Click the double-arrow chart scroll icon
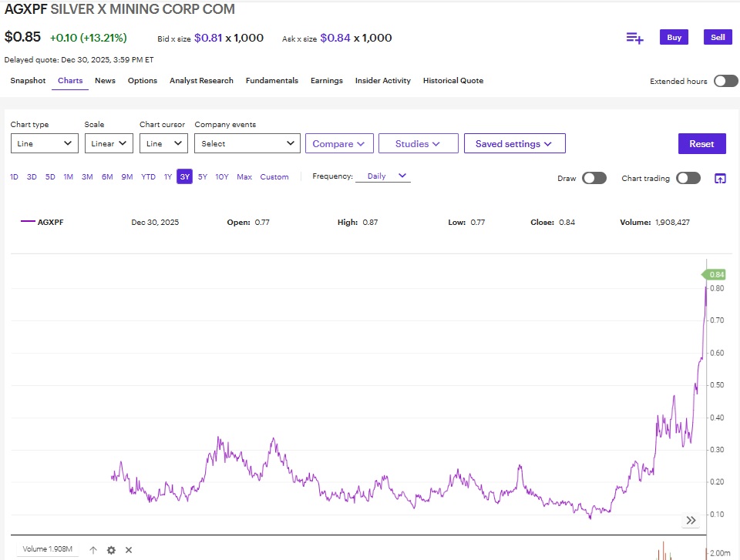The image size is (740, 560). coord(691,520)
